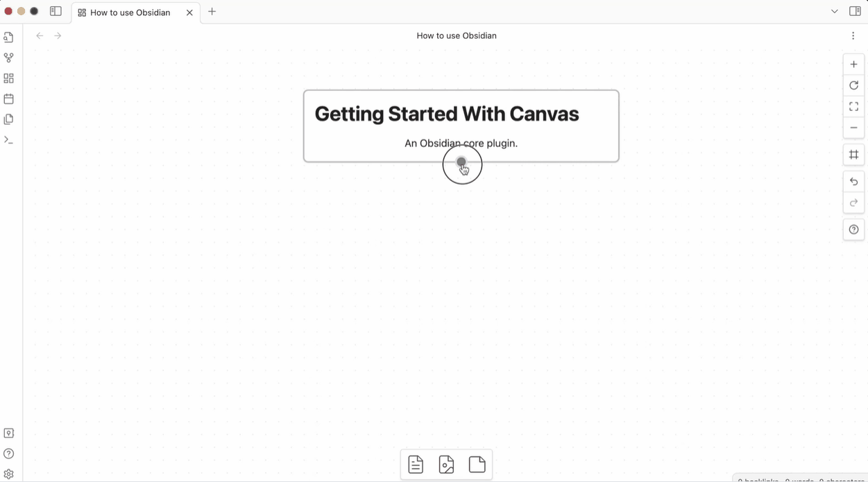This screenshot has height=482, width=868.
Task: Click the insert template ribbon icon
Action: point(8,119)
